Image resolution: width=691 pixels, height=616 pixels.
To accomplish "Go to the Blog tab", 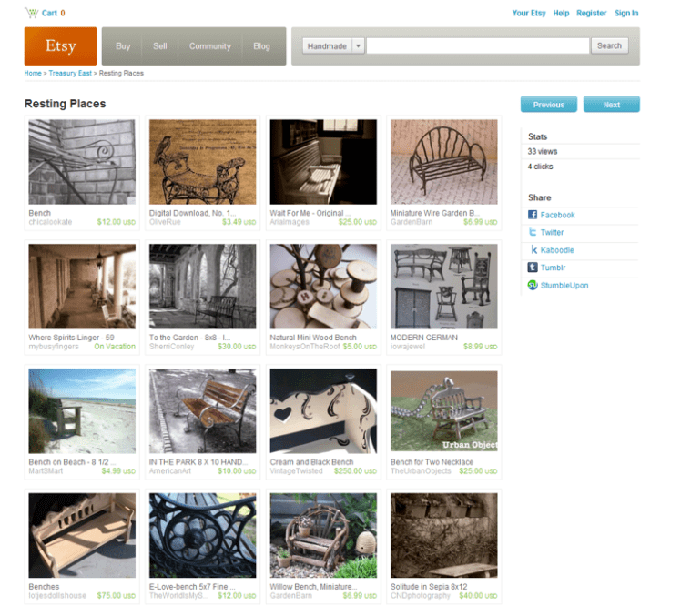I will point(261,46).
